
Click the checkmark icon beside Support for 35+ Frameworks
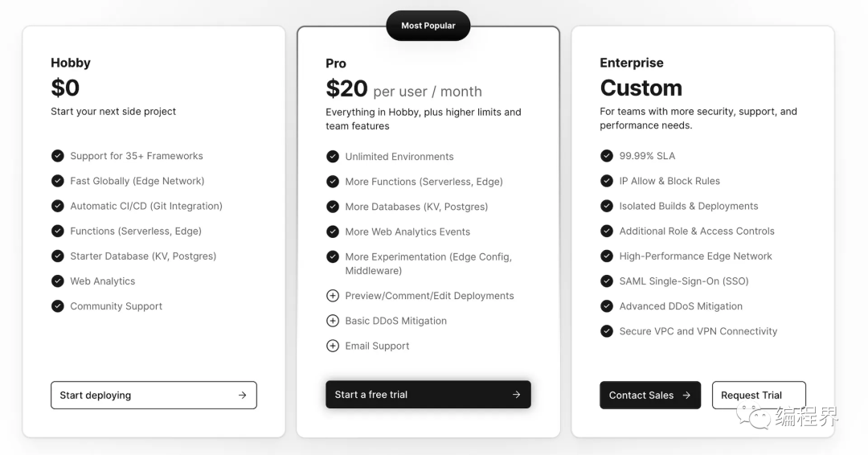(58, 155)
